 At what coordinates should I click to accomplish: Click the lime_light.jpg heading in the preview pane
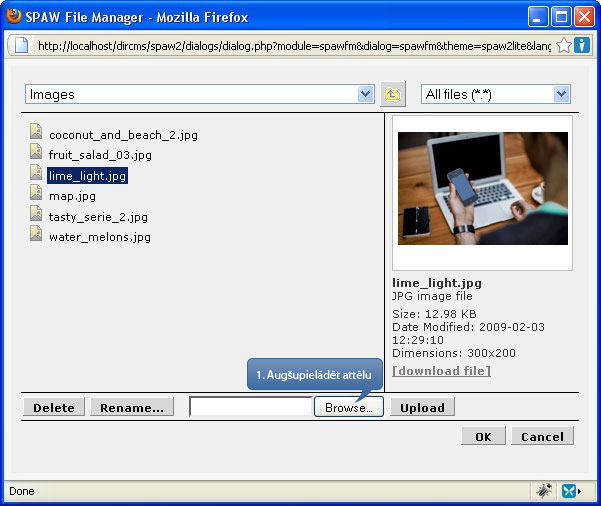coord(437,283)
